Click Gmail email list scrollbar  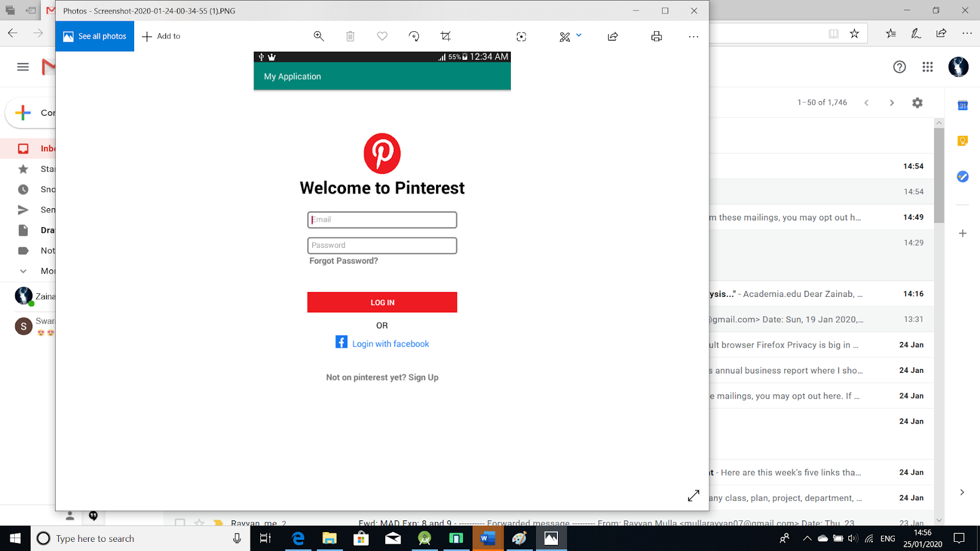click(939, 176)
